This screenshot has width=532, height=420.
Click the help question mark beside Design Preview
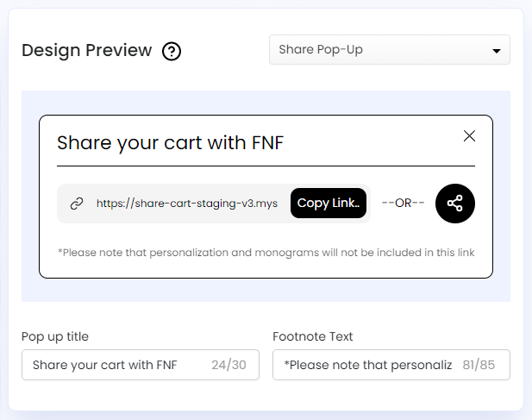172,52
